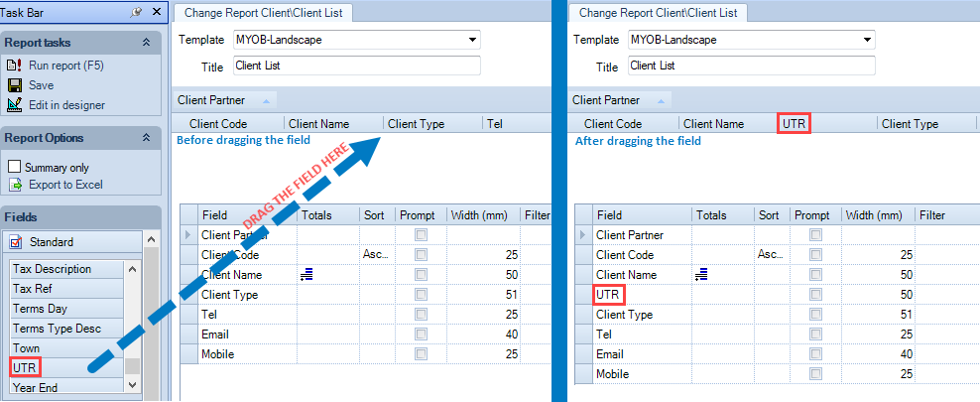980x402 pixels.
Task: Tick the Prompt checkbox for the UTR row
Action: pos(815,295)
